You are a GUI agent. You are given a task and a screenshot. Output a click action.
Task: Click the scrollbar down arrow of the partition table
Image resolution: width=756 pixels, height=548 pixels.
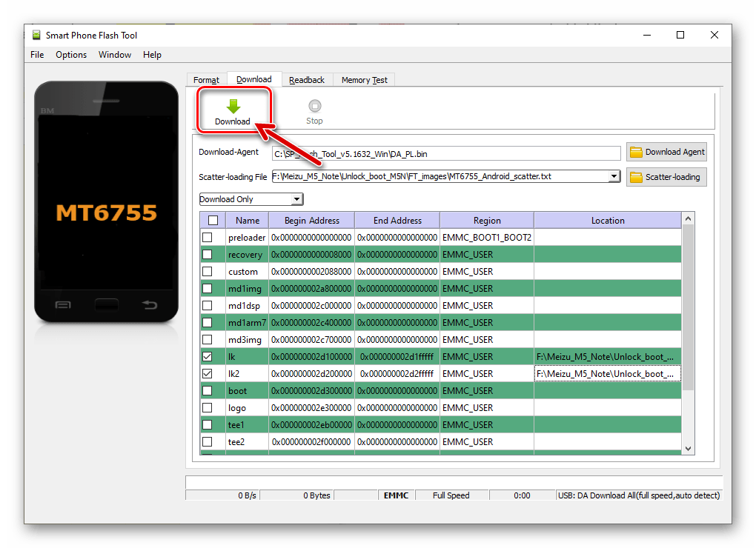point(688,448)
